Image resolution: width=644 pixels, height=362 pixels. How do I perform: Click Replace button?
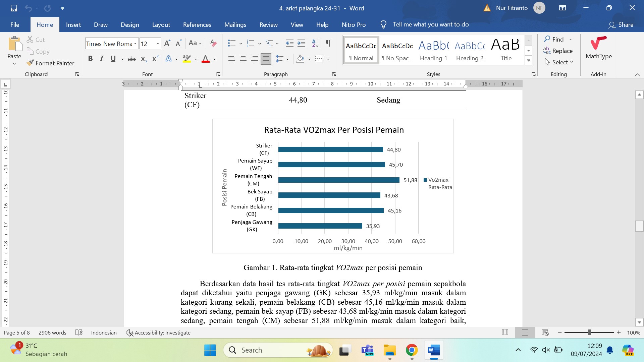[558, 51]
